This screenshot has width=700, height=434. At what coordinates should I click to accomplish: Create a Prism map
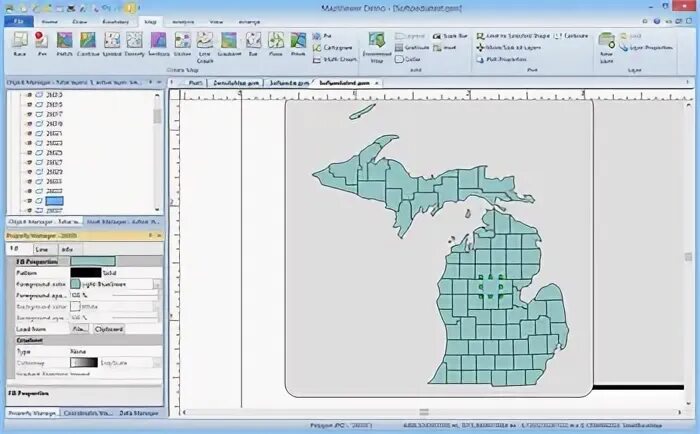[298, 44]
